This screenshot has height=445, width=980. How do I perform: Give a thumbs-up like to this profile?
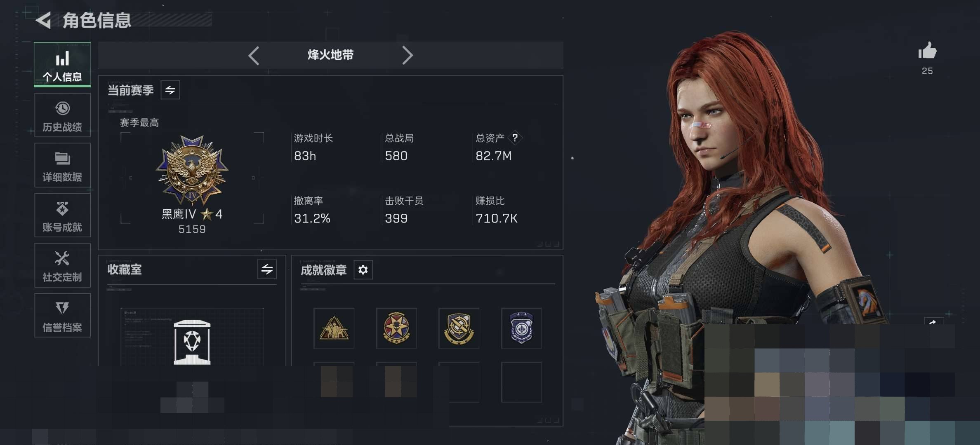927,51
